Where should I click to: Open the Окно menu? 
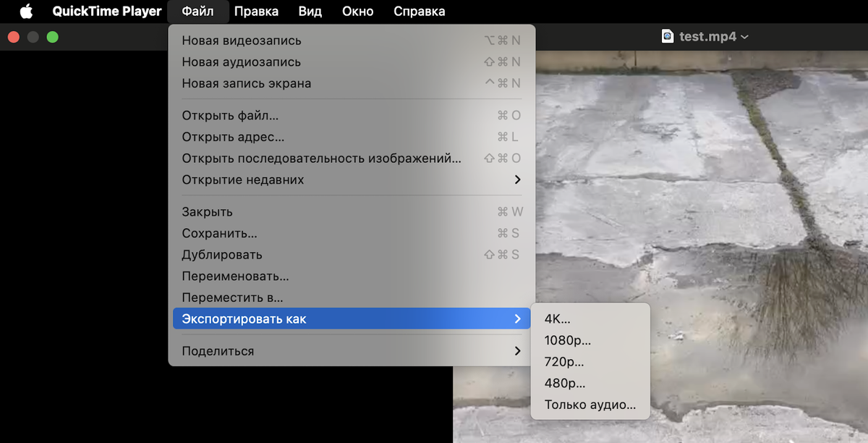[357, 12]
